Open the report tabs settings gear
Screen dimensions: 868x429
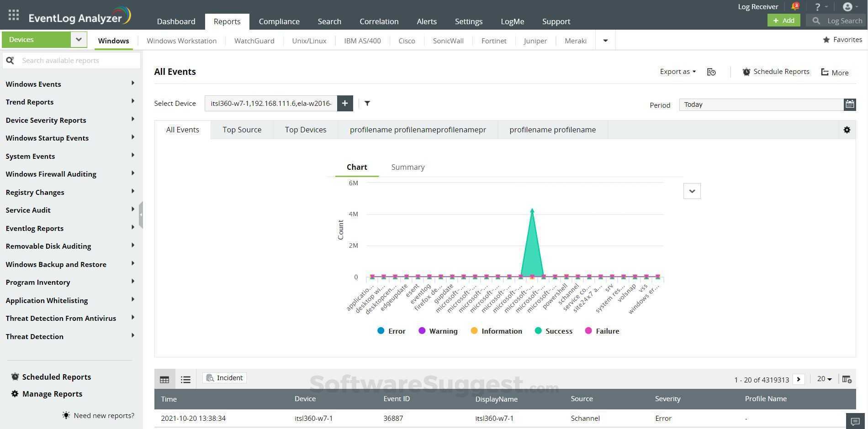coord(847,130)
